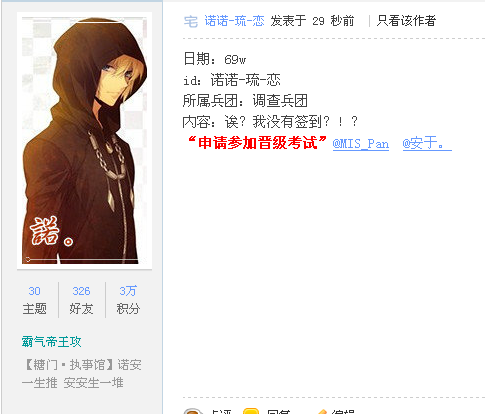Click the 回复 text link
The width and height of the screenshot is (485, 414).
278,412
